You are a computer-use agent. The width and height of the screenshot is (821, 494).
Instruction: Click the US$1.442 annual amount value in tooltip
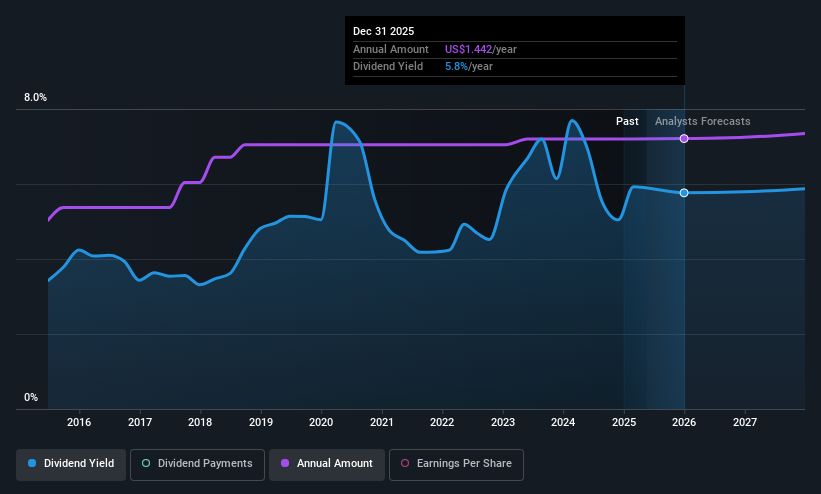[x=469, y=49]
